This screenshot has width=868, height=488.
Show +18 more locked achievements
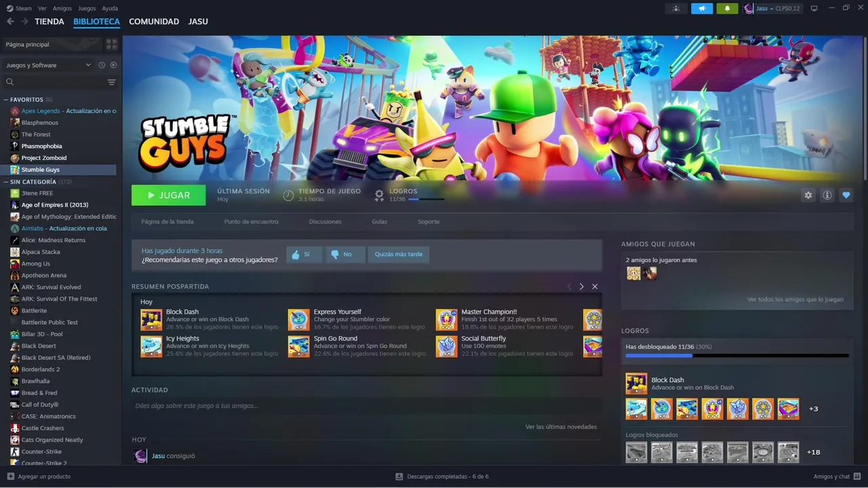pos(813,452)
